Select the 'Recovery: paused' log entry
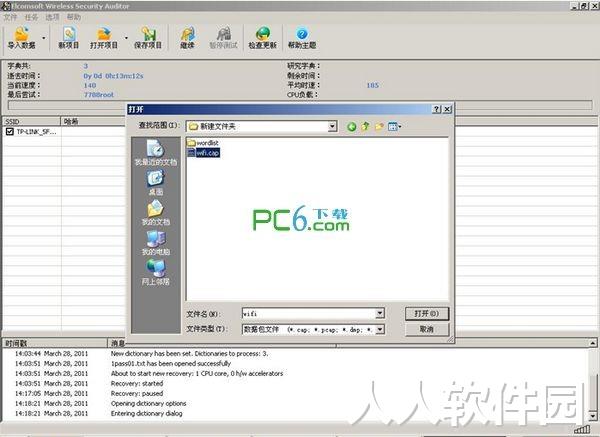The width and height of the screenshot is (600, 437). (x=137, y=393)
